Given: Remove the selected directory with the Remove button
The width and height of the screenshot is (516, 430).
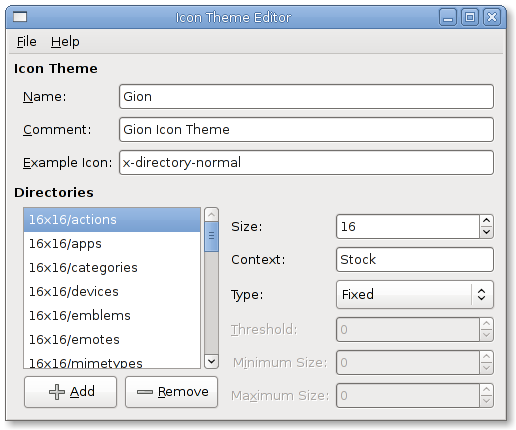Looking at the screenshot, I should click(171, 392).
